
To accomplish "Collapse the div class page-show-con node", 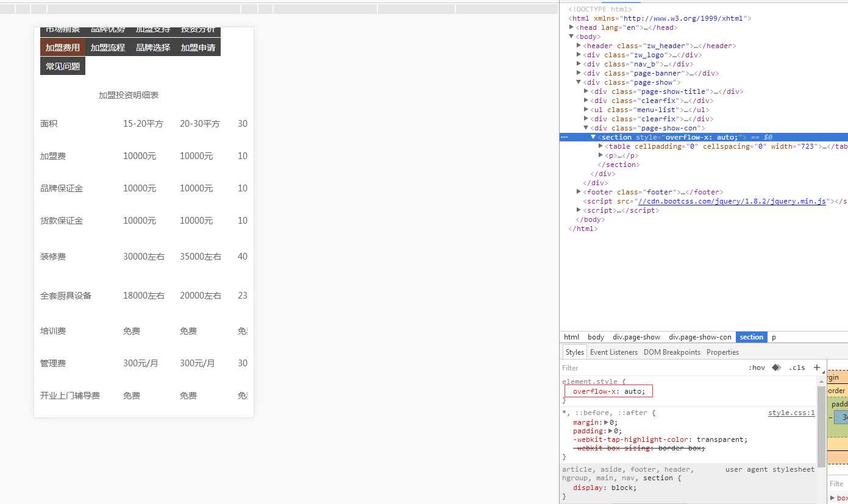I will tap(586, 128).
